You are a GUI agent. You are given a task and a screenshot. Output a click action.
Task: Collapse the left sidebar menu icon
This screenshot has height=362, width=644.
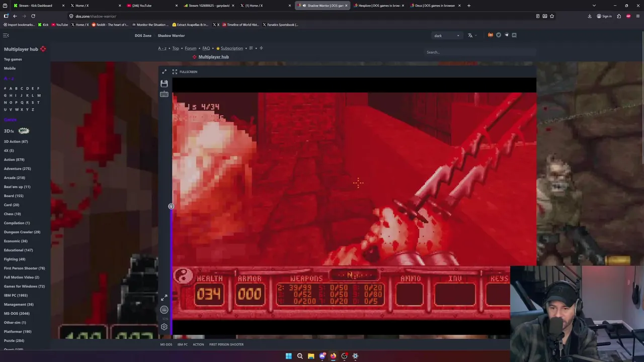(6, 35)
